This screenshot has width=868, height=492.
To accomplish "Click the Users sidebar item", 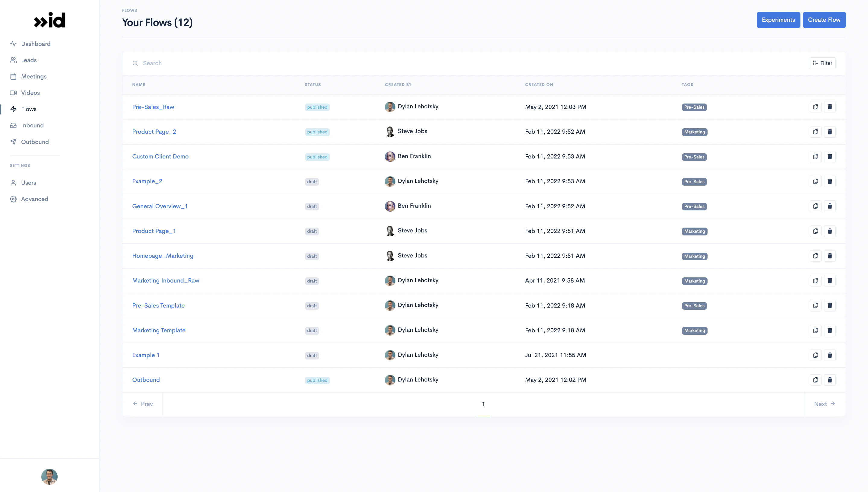I will tap(29, 183).
